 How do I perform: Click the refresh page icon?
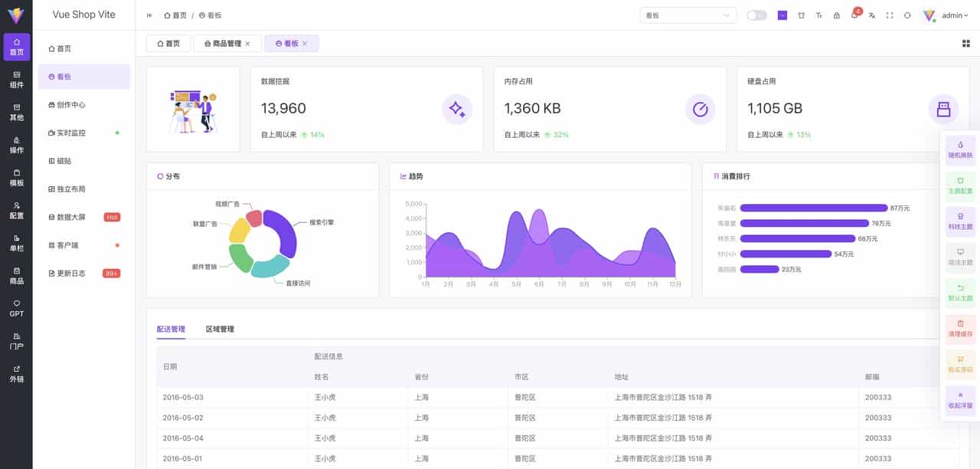click(x=907, y=15)
